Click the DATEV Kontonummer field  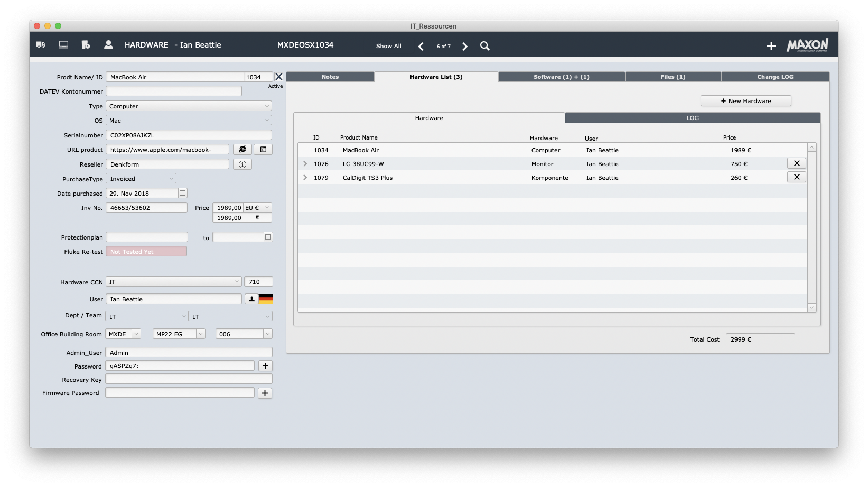[x=174, y=91]
